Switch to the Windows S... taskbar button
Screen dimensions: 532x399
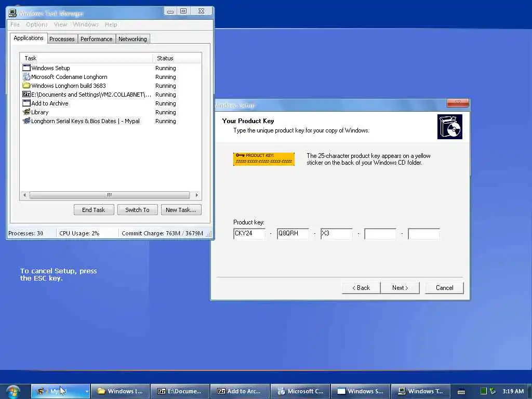(x=361, y=391)
